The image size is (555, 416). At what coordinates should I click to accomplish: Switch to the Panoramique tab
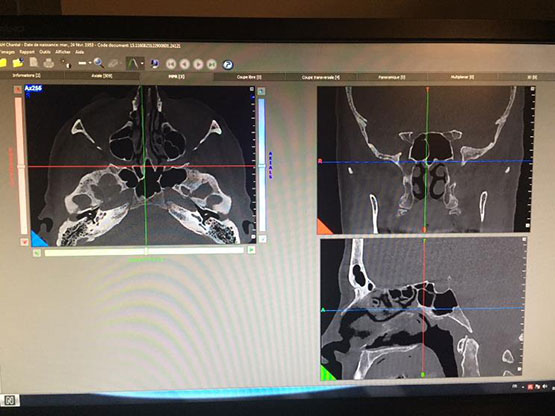(x=391, y=77)
